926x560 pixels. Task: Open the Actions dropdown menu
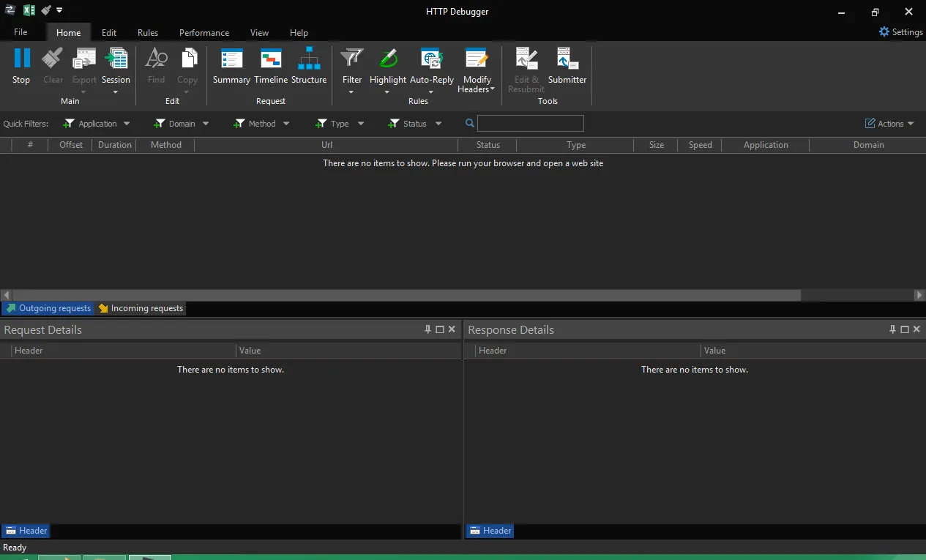(x=890, y=124)
